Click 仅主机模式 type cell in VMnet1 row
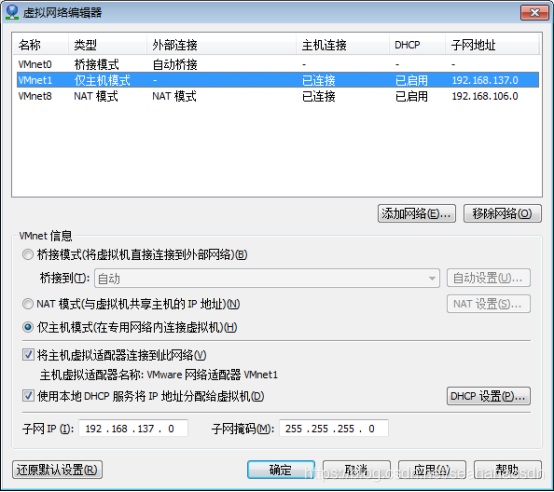The image size is (554, 492). pyautogui.click(x=102, y=81)
